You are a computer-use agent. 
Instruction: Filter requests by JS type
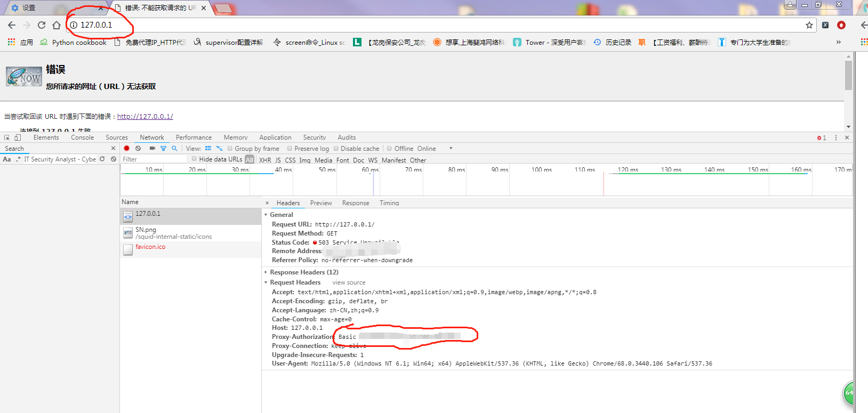278,160
